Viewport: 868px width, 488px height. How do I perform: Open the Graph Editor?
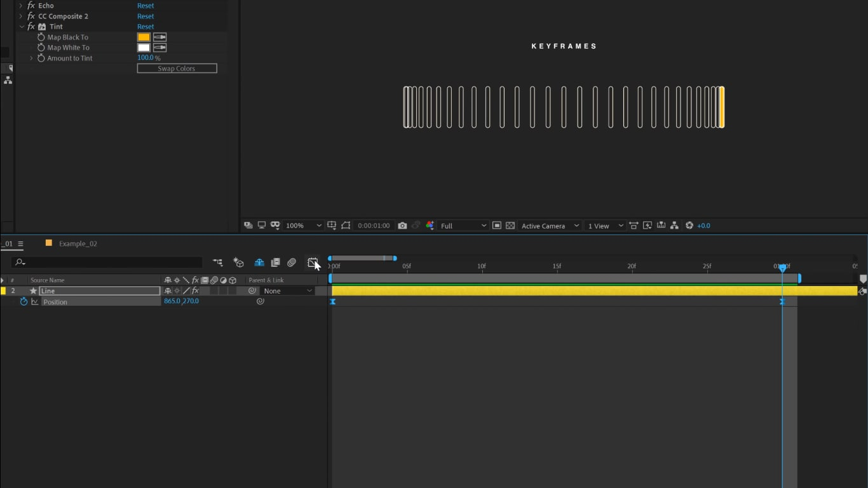point(313,262)
